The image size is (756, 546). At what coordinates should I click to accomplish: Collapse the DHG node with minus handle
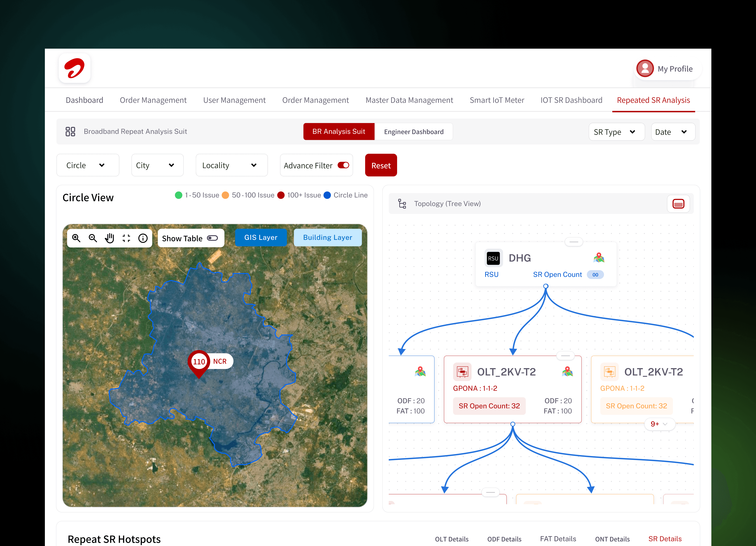tap(574, 242)
